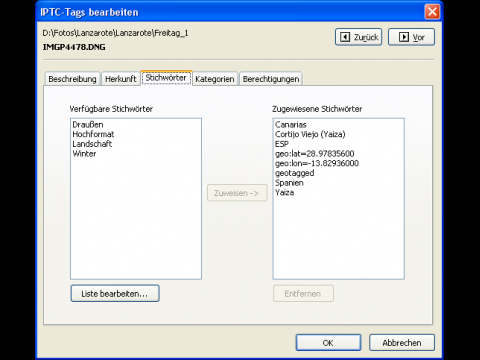Open Liste bearbeiten... dialog

coord(115,294)
